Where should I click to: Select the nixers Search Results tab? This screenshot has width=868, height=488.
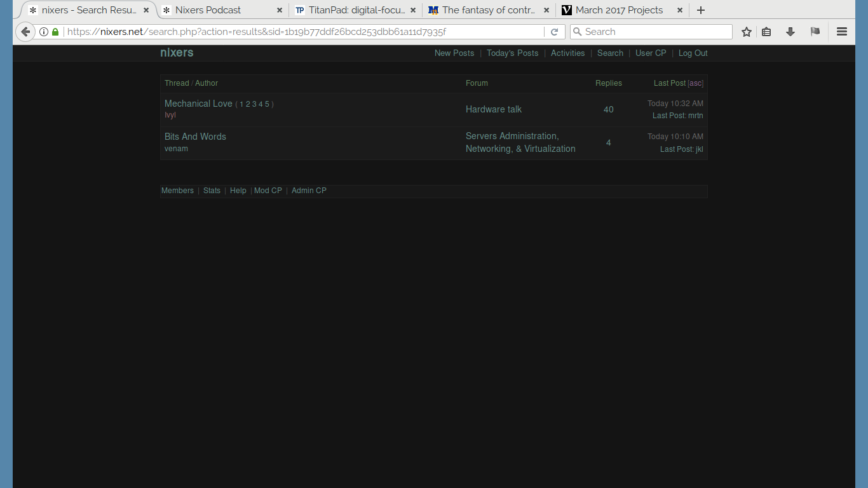[89, 10]
